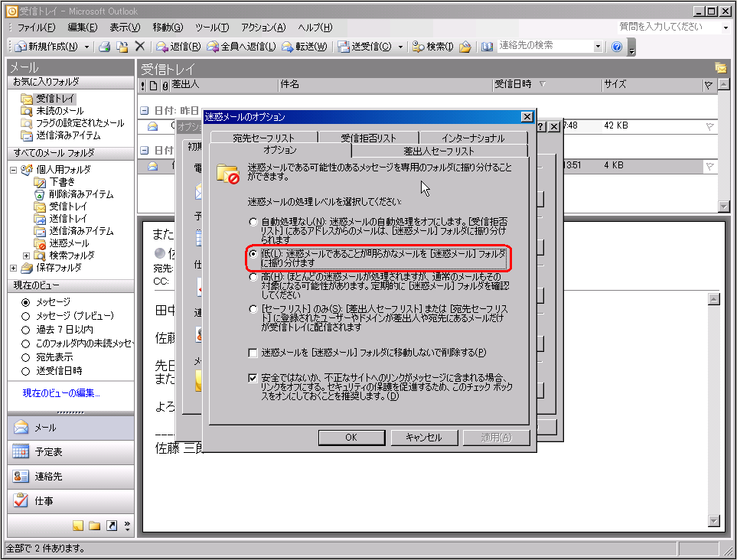Open the Tools (ツール) menu

coord(212,28)
